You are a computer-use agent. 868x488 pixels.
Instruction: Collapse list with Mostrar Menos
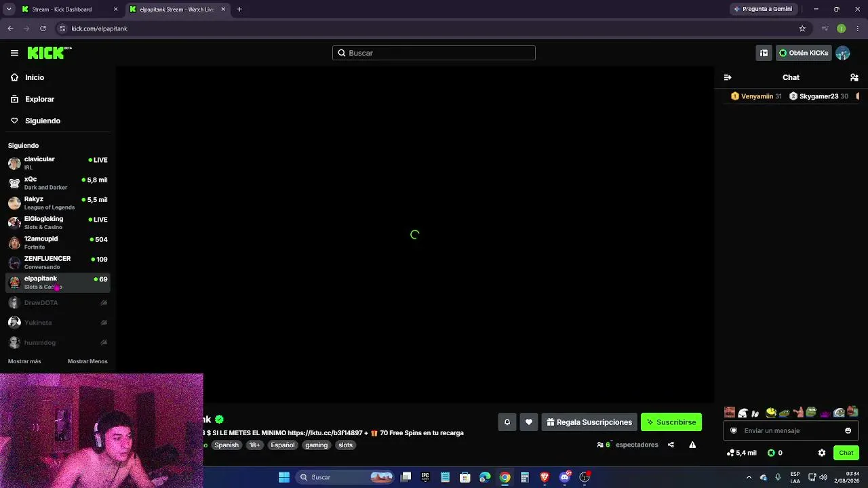pos(87,361)
